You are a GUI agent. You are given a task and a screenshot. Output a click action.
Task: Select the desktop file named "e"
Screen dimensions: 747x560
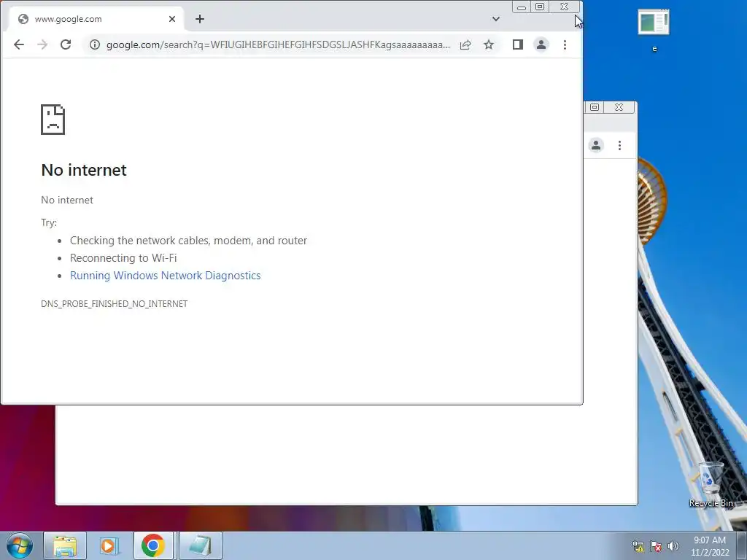[x=654, y=31]
